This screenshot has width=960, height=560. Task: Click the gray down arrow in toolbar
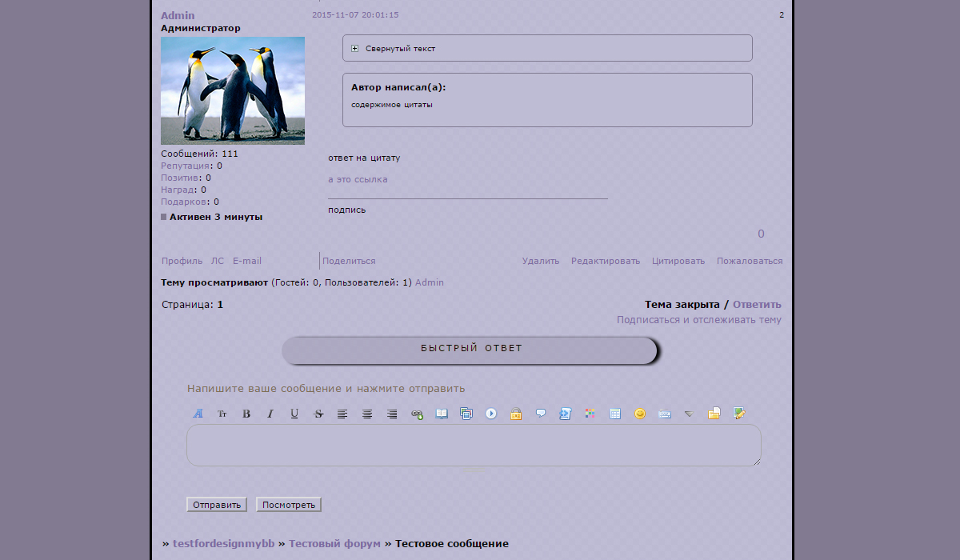688,414
